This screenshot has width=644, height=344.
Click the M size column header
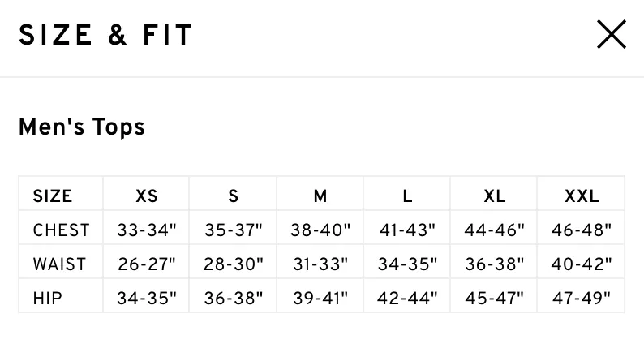point(320,196)
